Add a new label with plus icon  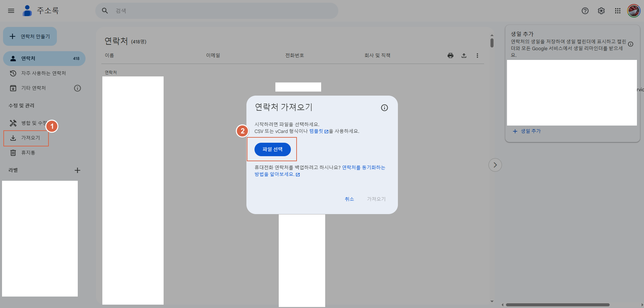coord(77,170)
